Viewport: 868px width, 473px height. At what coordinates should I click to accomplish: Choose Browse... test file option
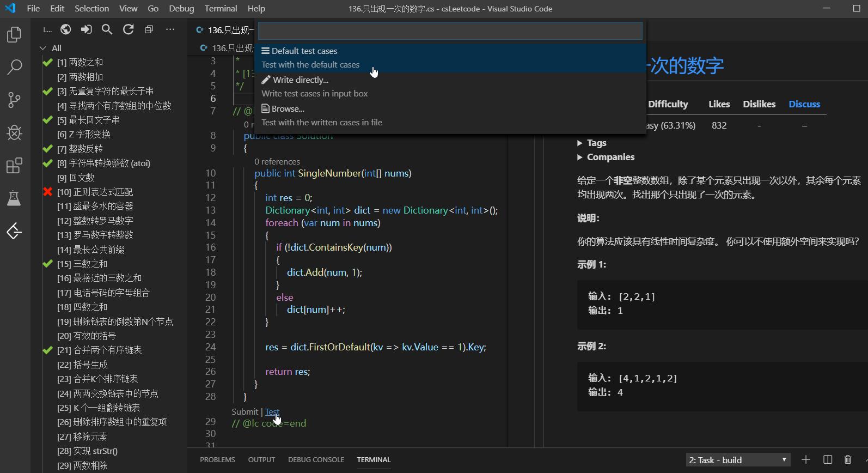pos(450,116)
